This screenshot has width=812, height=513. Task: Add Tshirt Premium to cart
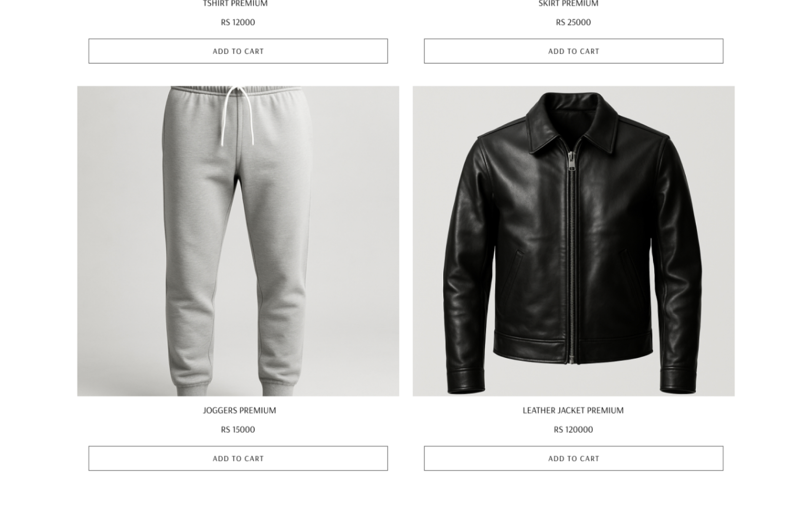pyautogui.click(x=239, y=51)
